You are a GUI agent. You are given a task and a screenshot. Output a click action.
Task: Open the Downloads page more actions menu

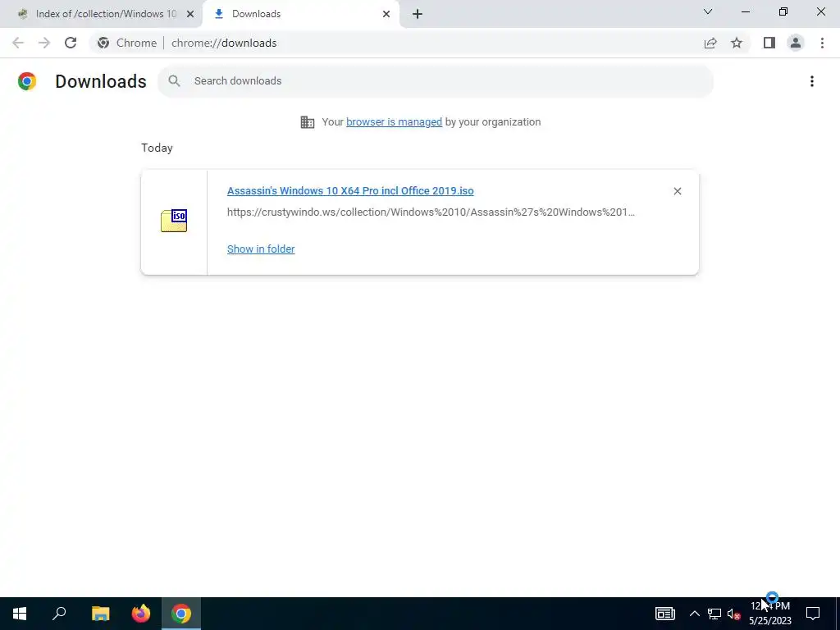[812, 81]
